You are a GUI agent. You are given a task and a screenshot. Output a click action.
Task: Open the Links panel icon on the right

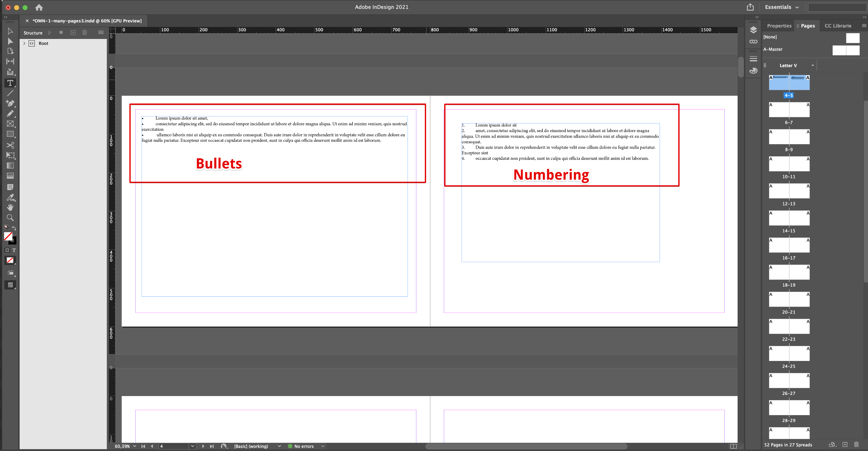coord(754,42)
